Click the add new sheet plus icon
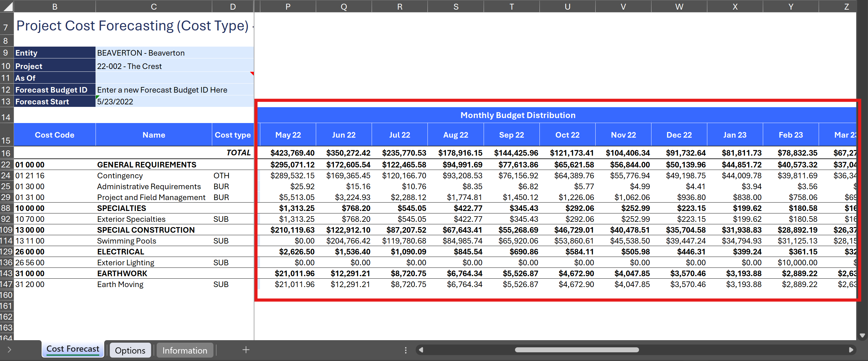 pyautogui.click(x=246, y=350)
